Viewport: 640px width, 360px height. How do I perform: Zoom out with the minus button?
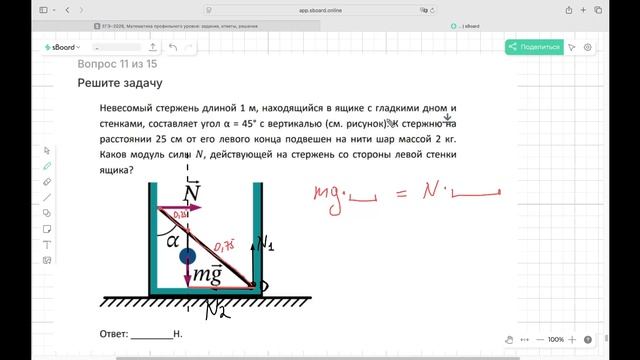pos(540,340)
